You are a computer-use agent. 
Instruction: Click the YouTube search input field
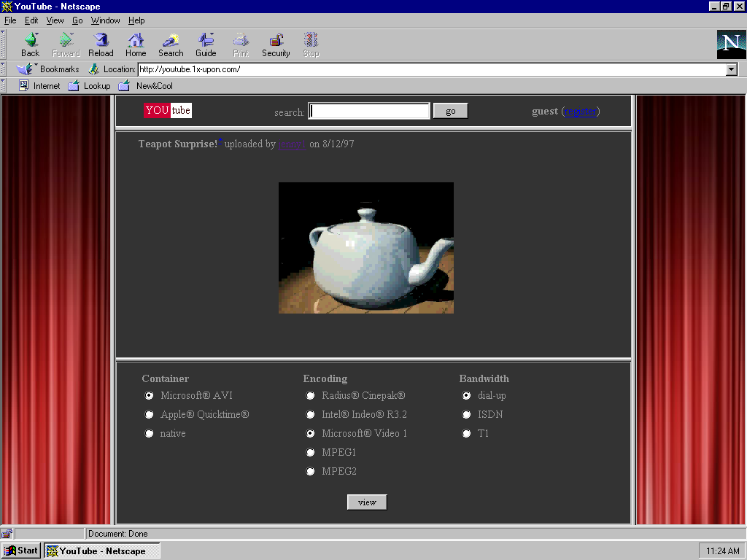click(x=369, y=111)
